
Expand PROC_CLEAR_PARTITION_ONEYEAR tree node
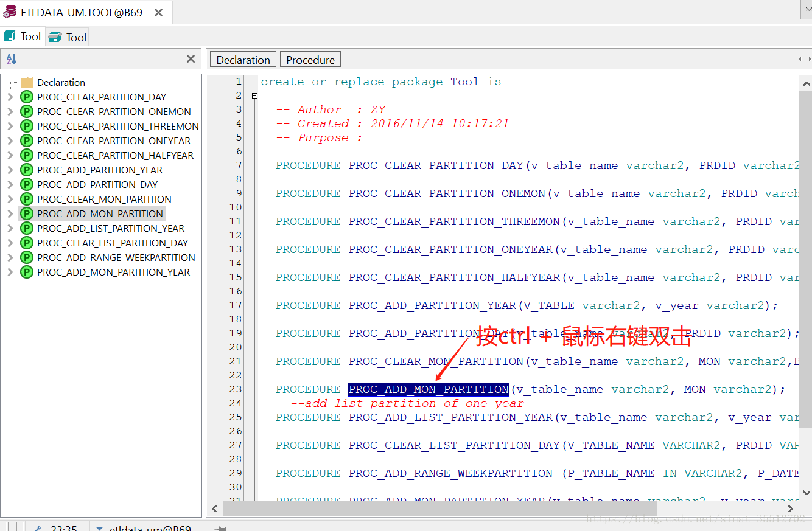(10, 141)
